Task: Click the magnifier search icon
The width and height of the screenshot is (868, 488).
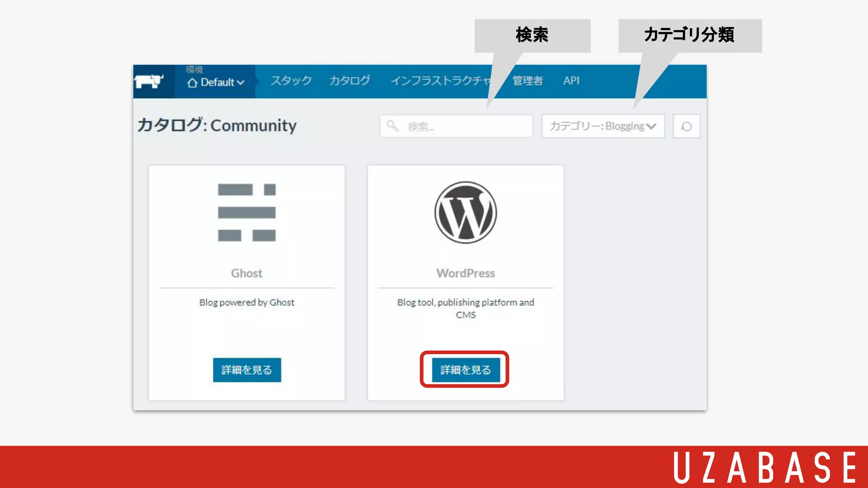Action: tap(392, 126)
